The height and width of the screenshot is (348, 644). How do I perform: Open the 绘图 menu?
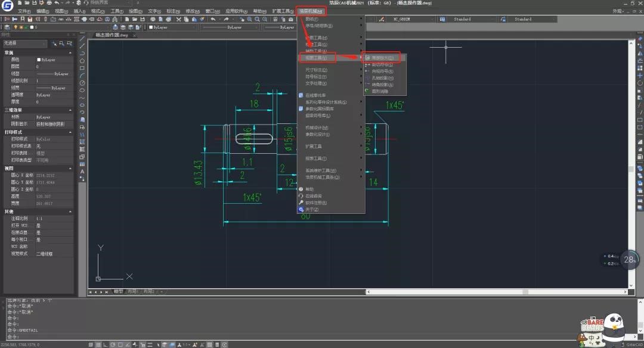click(x=135, y=11)
